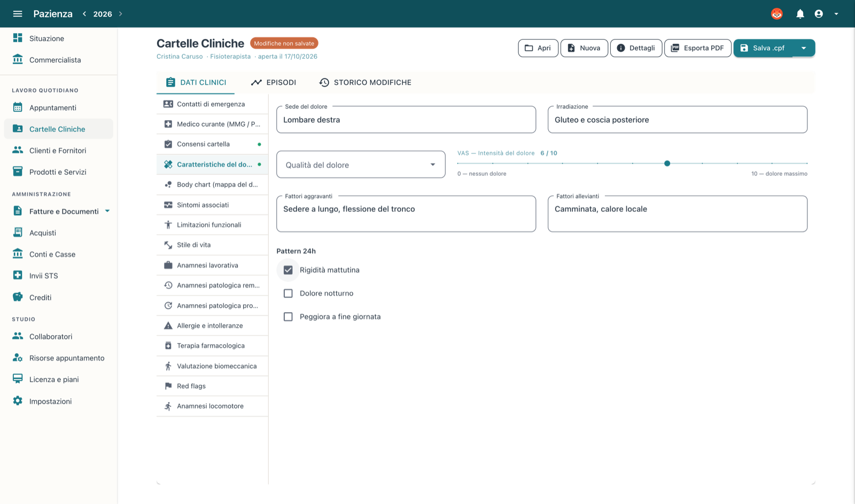The width and height of the screenshot is (855, 504).
Task: Enable Peggiora a fine giornata checkbox
Action: click(x=288, y=317)
